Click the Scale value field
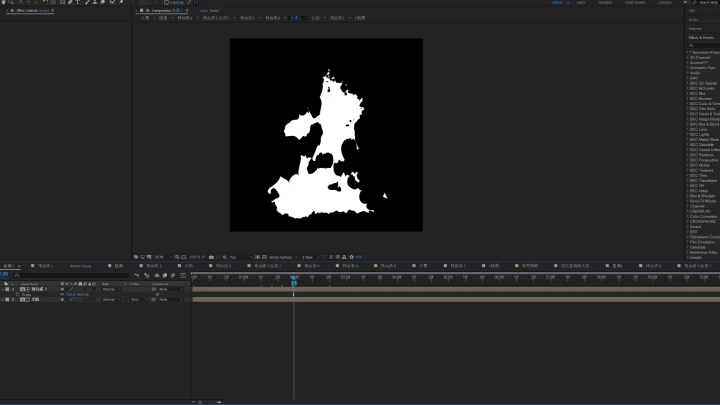This screenshot has width=720, height=405. [77, 294]
